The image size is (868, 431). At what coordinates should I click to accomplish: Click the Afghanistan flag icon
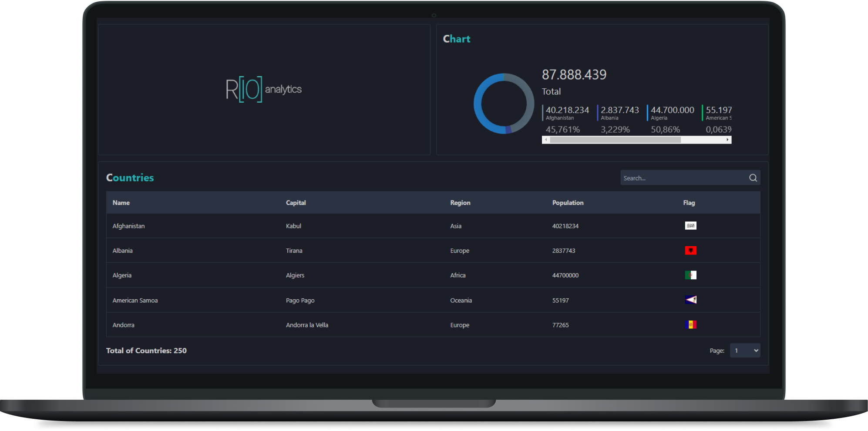point(690,226)
